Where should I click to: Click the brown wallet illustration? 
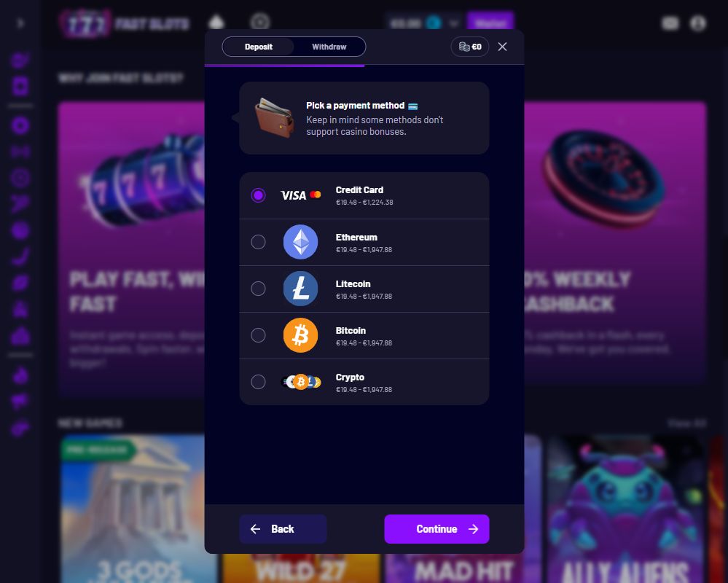click(275, 117)
